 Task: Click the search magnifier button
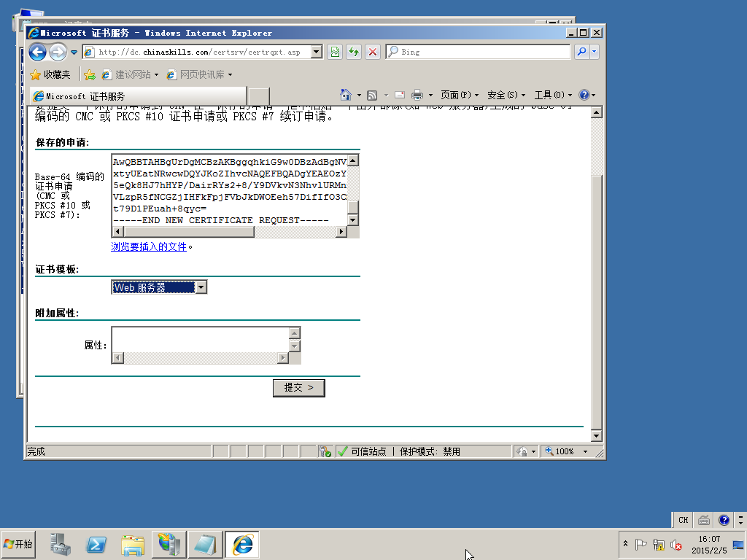coord(581,52)
